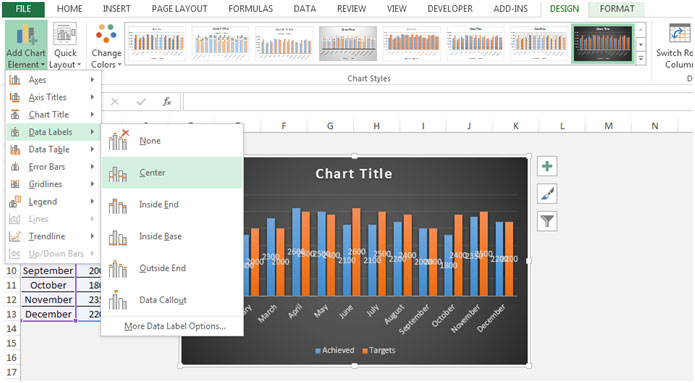Image resolution: width=695 pixels, height=383 pixels.
Task: Open the Data Table submenu
Action: click(53, 149)
